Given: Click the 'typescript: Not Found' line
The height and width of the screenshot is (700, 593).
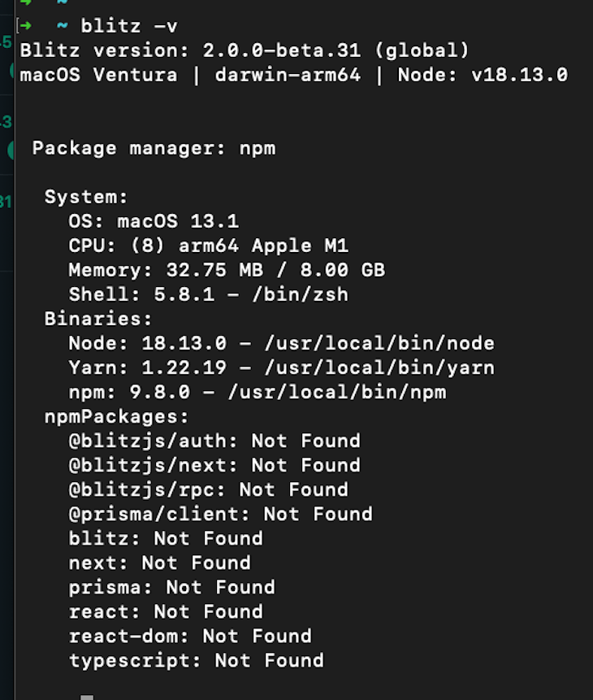Looking at the screenshot, I should (197, 661).
